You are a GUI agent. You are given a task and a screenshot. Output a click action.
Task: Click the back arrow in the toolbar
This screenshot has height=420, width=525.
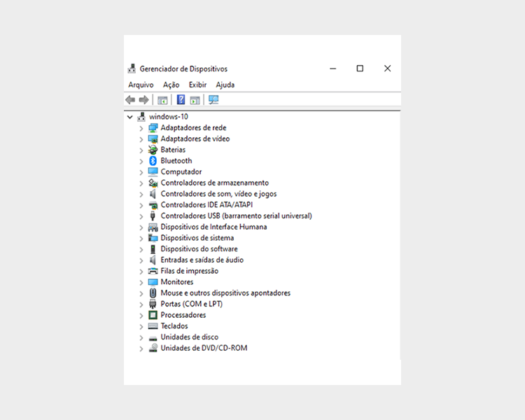[130, 100]
